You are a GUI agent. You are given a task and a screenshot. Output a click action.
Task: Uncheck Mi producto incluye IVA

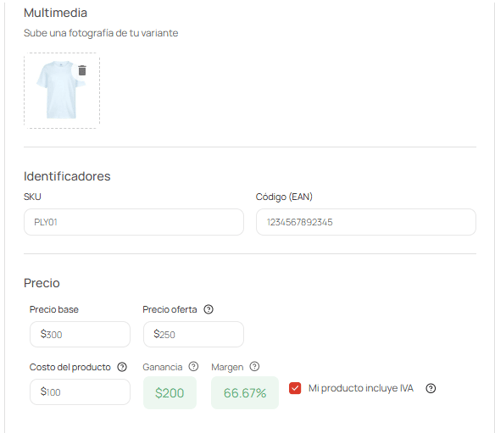pyautogui.click(x=295, y=388)
